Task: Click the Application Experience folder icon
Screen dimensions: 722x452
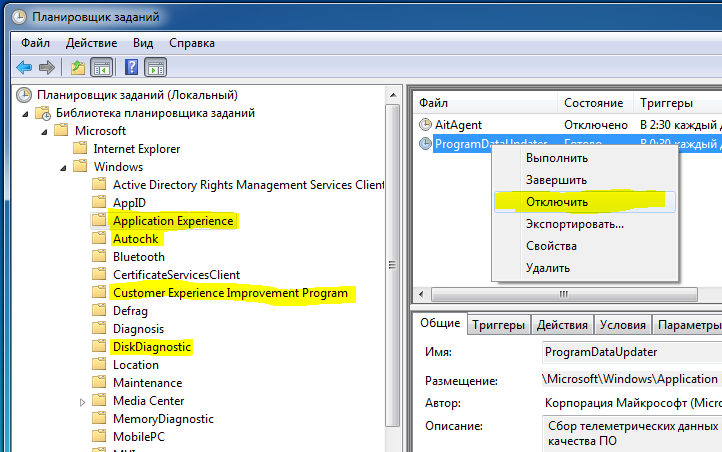Action: click(x=99, y=220)
